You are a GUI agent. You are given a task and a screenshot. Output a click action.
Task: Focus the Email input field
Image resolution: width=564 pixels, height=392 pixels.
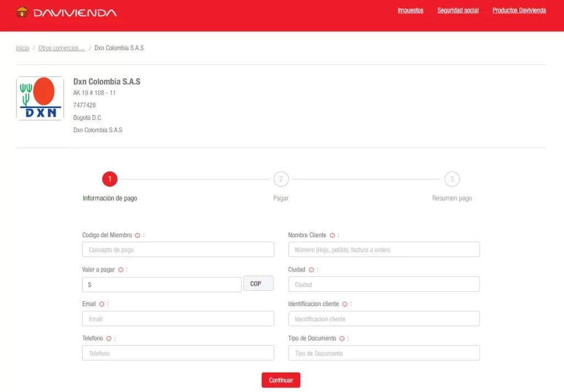(x=178, y=319)
